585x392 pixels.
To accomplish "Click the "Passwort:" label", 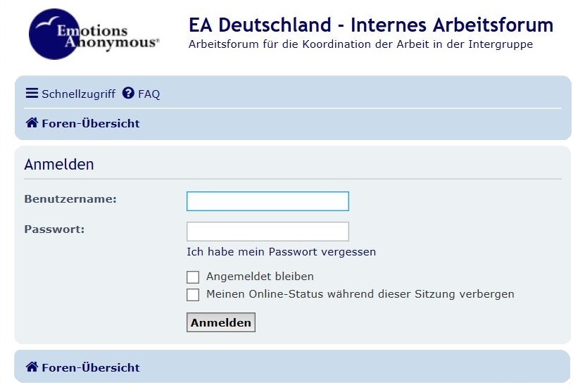I will [x=54, y=229].
